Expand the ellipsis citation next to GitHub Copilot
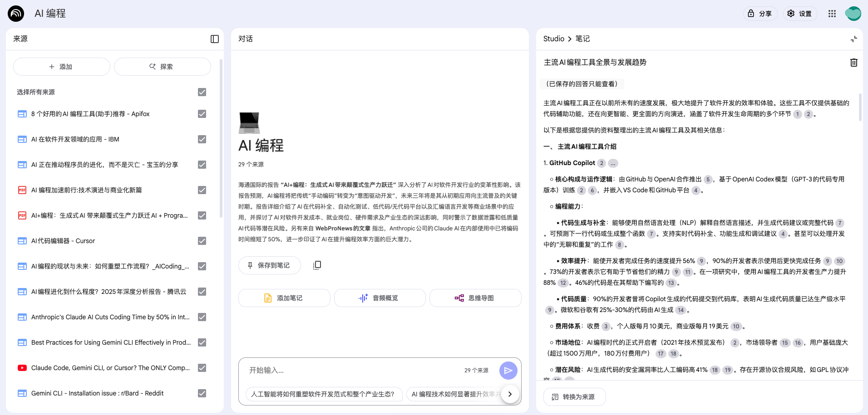The image size is (868, 415). point(613,163)
